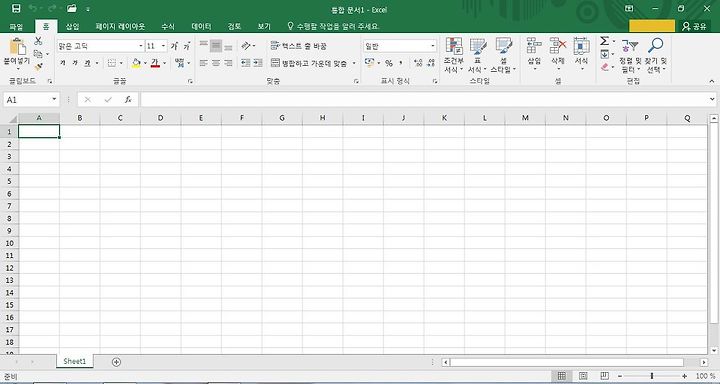This screenshot has height=384, width=720.
Task: Open the File (파일) tab
Action: [16, 27]
